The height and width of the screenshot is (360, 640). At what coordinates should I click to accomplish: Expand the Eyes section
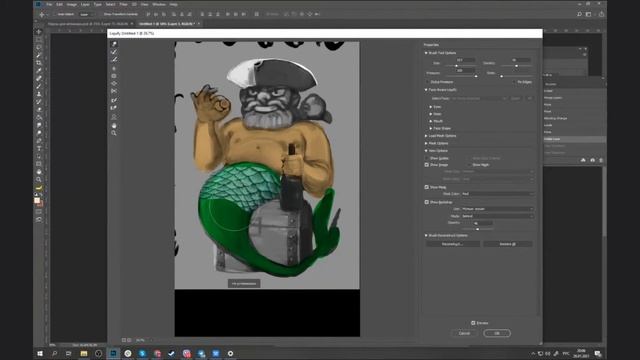[x=431, y=107]
